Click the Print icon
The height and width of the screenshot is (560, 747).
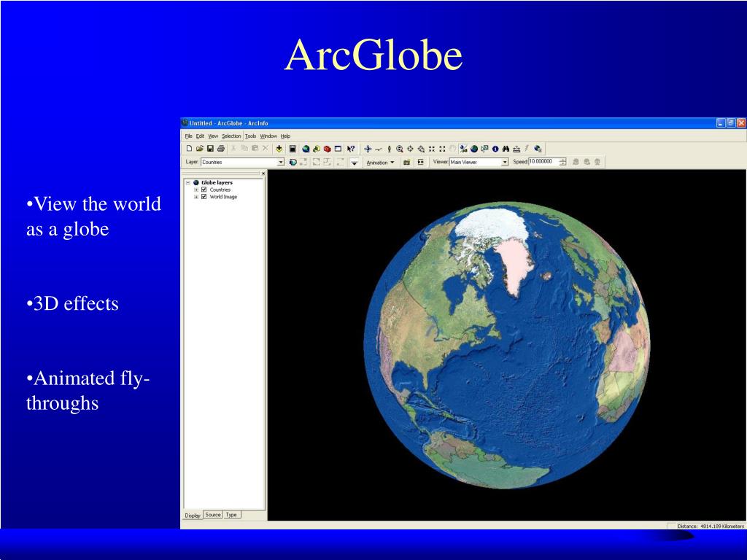click(x=221, y=149)
